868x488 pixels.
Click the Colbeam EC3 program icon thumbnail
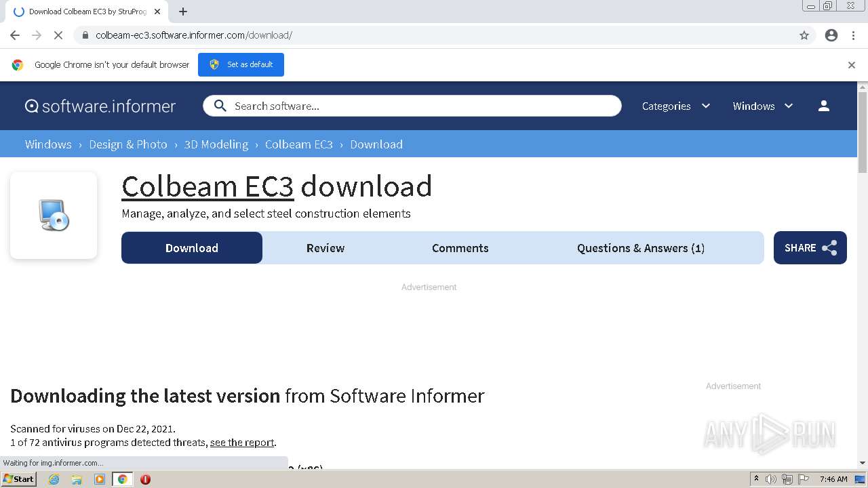coord(54,216)
